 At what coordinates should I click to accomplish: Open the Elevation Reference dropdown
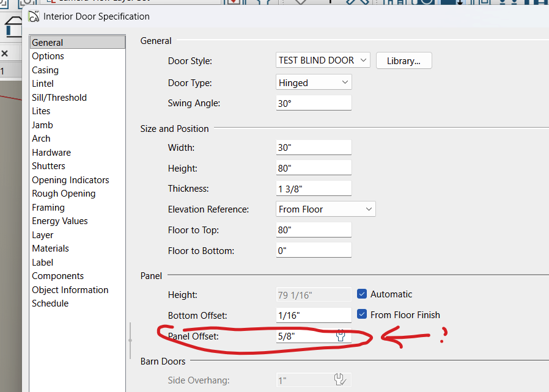tap(325, 209)
